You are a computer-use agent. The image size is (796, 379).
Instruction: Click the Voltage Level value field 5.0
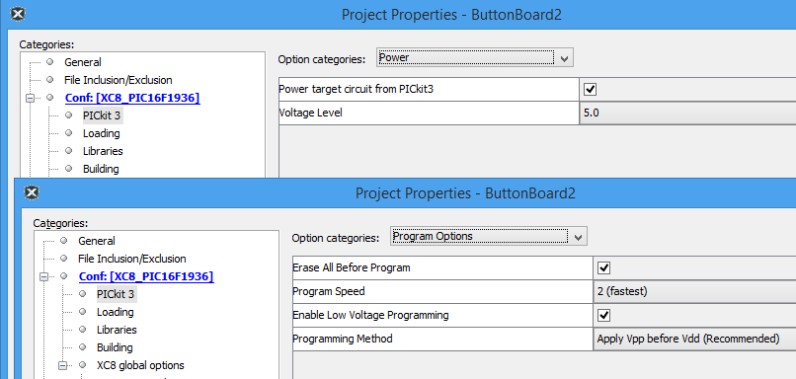coord(687,113)
